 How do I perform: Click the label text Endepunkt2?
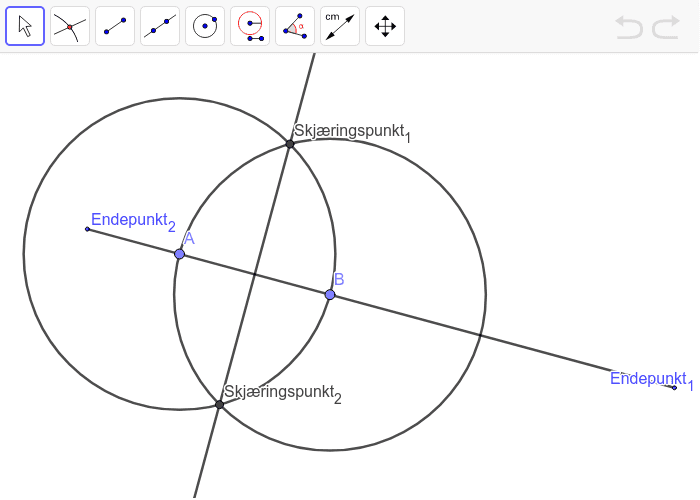[133, 221]
